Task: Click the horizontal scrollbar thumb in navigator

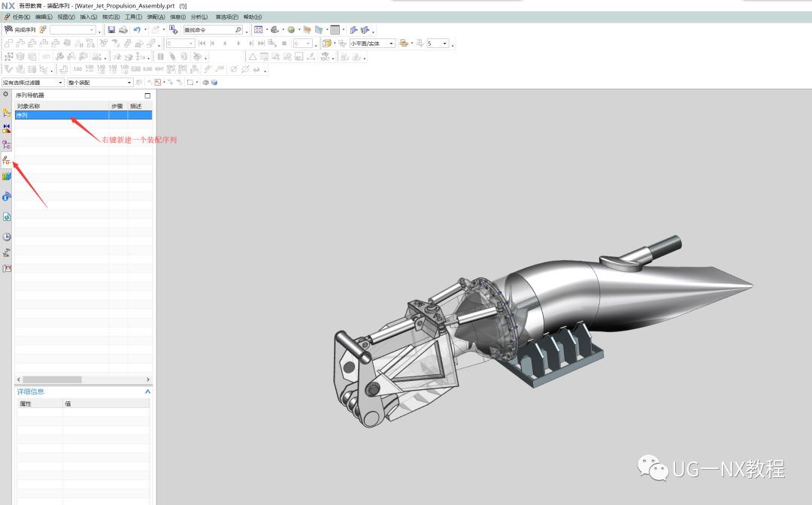Action: pos(52,380)
